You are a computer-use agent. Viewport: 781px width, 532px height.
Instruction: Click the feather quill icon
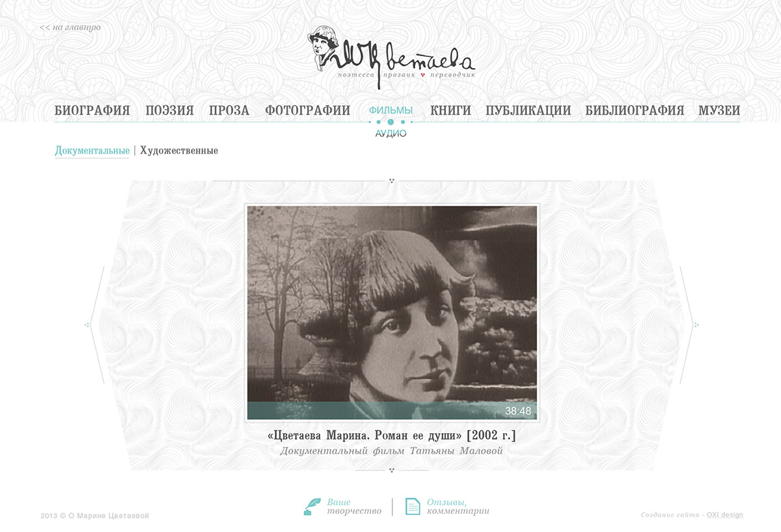click(x=312, y=506)
